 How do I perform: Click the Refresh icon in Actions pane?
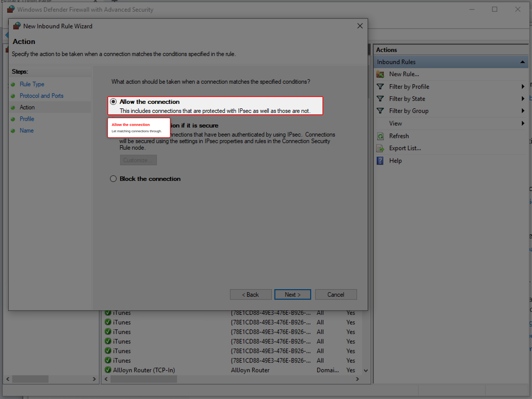click(380, 136)
